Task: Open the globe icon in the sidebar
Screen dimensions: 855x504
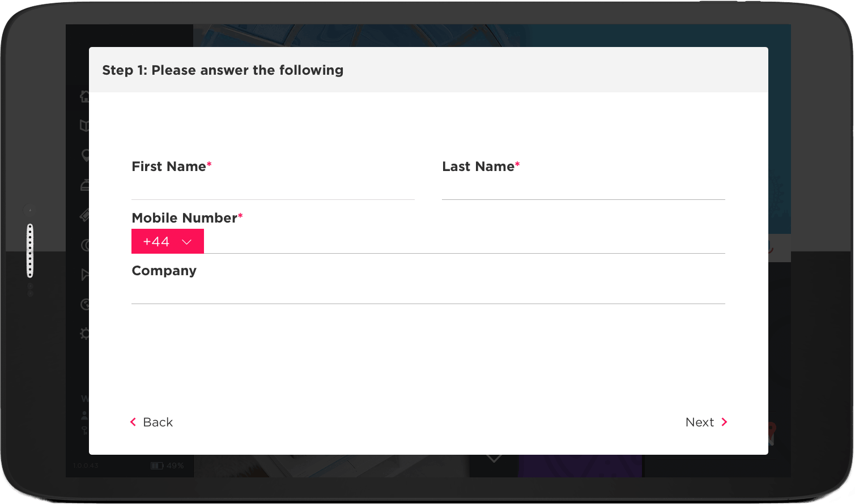Action: click(85, 305)
